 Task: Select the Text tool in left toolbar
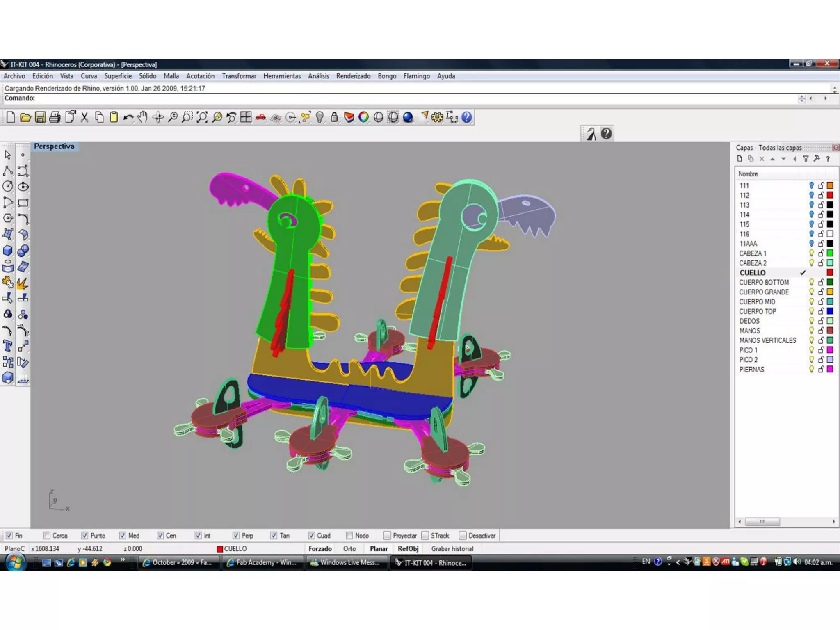point(8,347)
